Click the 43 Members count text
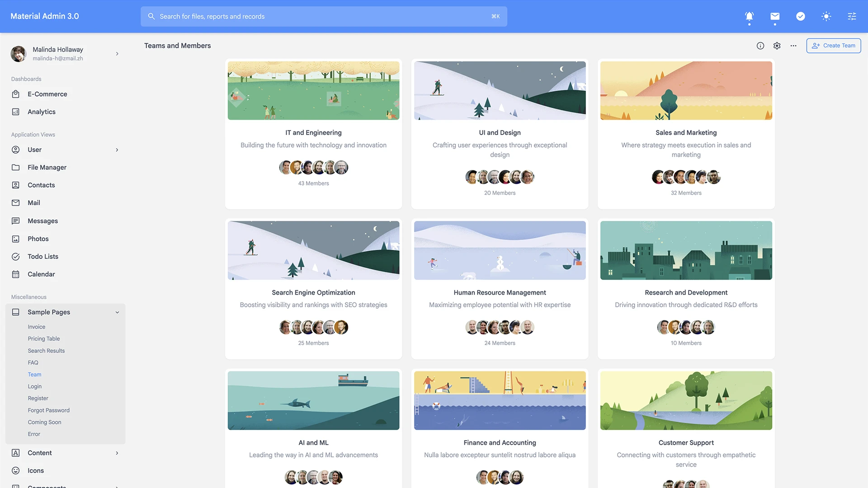868x488 pixels. [314, 183]
